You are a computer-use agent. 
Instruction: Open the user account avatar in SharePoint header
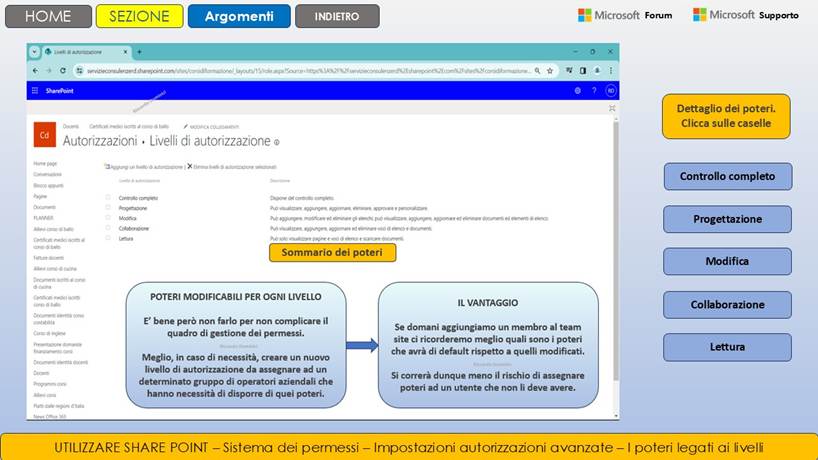pos(610,91)
